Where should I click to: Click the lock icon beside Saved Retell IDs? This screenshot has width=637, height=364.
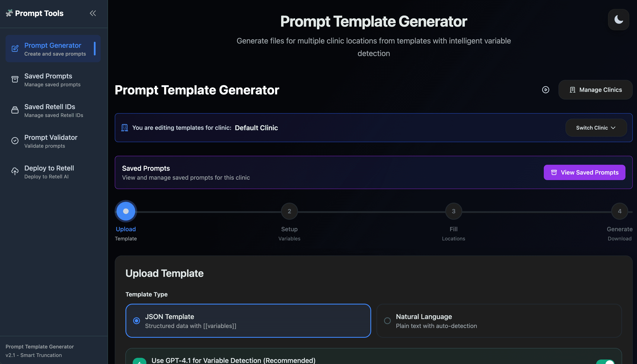(15, 110)
